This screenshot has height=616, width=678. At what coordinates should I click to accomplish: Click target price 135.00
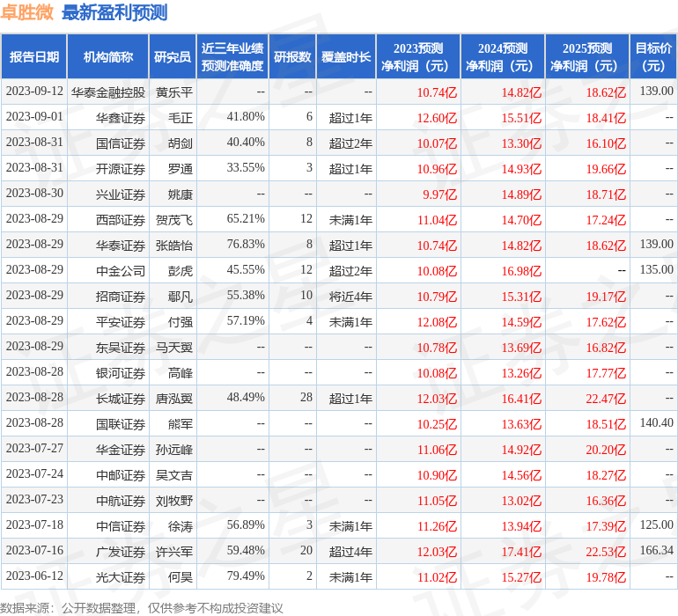(x=656, y=270)
